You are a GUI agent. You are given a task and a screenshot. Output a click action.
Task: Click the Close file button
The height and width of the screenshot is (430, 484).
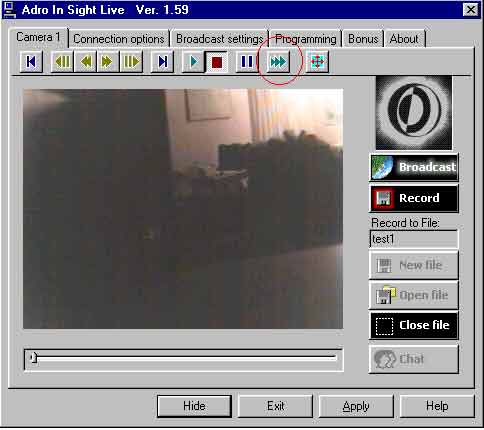[414, 325]
